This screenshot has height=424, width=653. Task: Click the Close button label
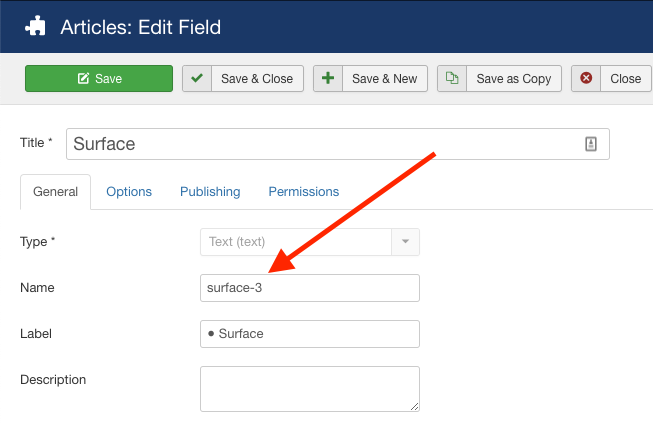[625, 79]
